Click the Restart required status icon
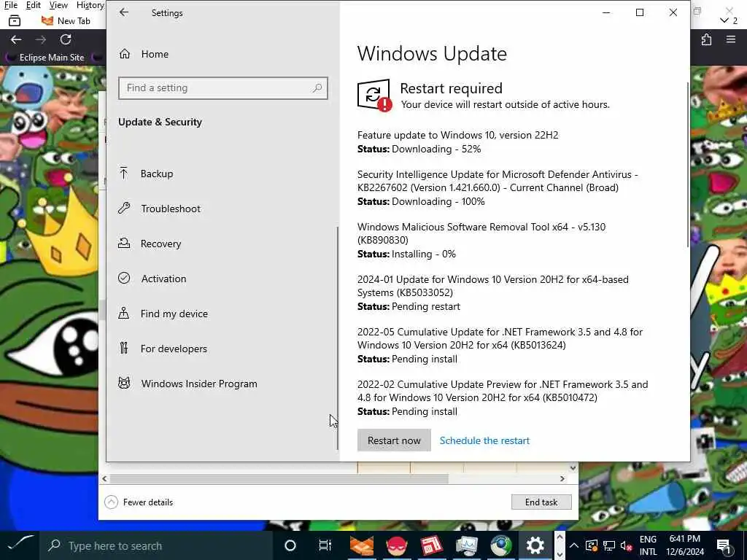The height and width of the screenshot is (560, 747). (x=374, y=96)
